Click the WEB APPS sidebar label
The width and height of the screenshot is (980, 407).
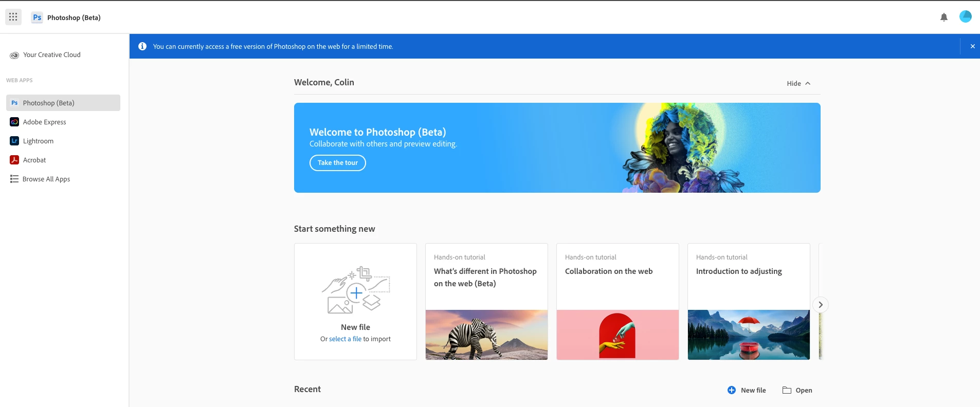[x=20, y=80]
